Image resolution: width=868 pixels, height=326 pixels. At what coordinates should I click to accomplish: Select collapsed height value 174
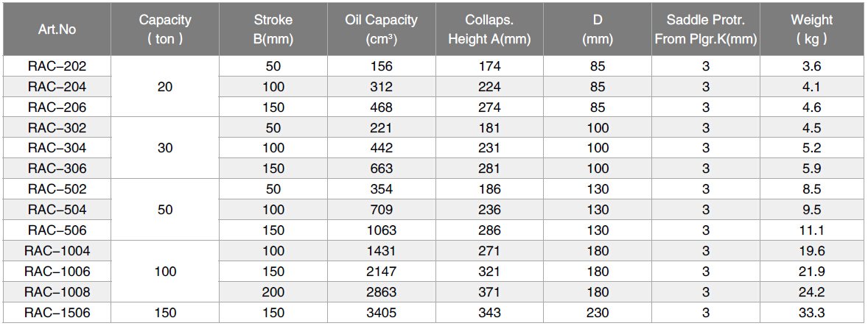pyautogui.click(x=489, y=66)
